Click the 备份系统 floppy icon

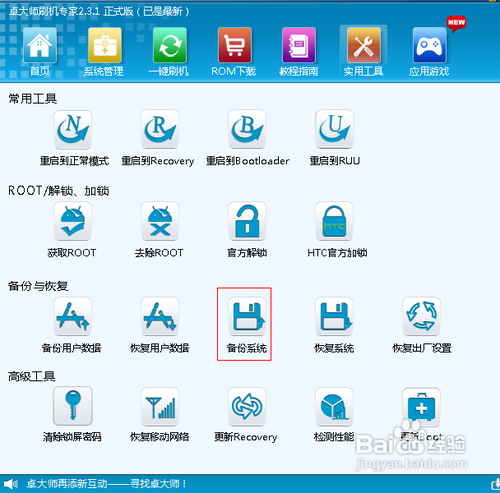[247, 316]
